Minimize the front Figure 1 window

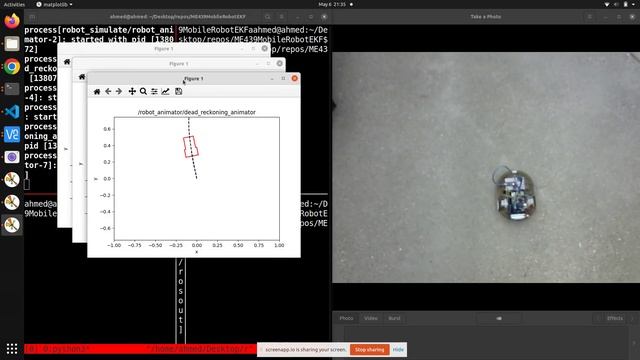272,78
